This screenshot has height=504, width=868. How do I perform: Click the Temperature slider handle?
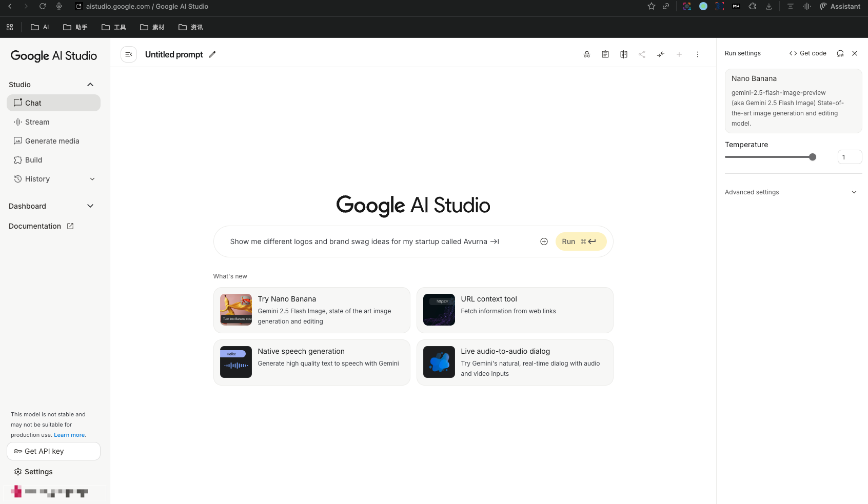813,157
